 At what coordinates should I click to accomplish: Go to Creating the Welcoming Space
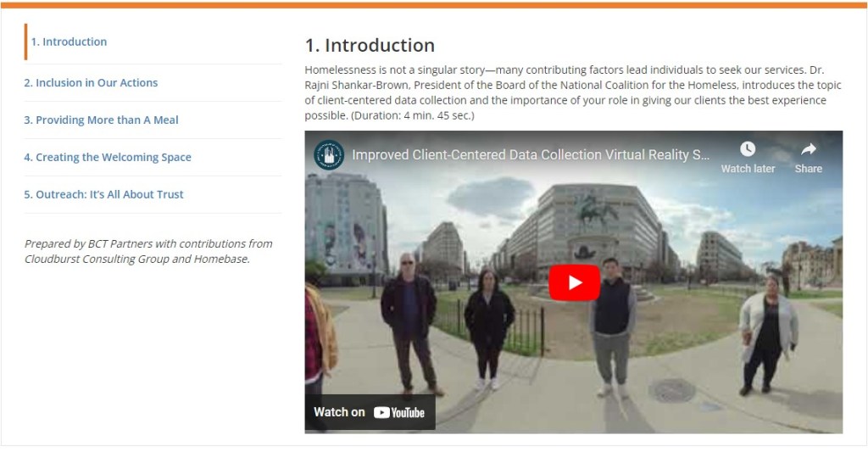tap(108, 157)
